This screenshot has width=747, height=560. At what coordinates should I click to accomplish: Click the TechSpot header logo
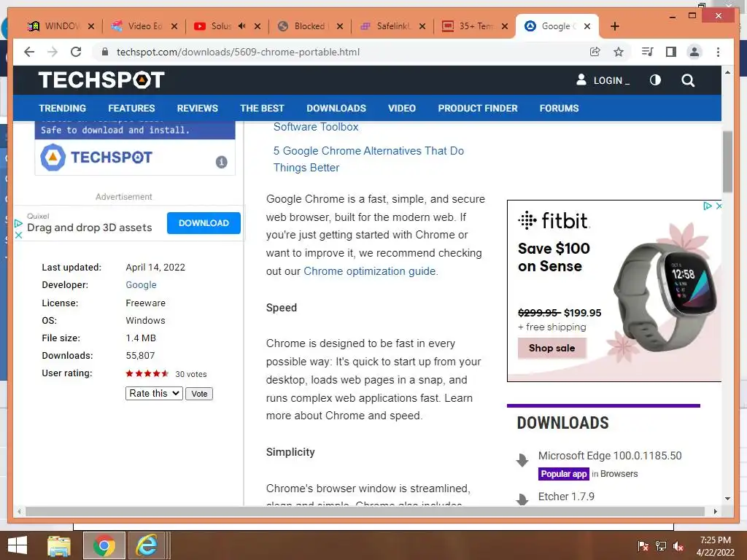pos(101,80)
